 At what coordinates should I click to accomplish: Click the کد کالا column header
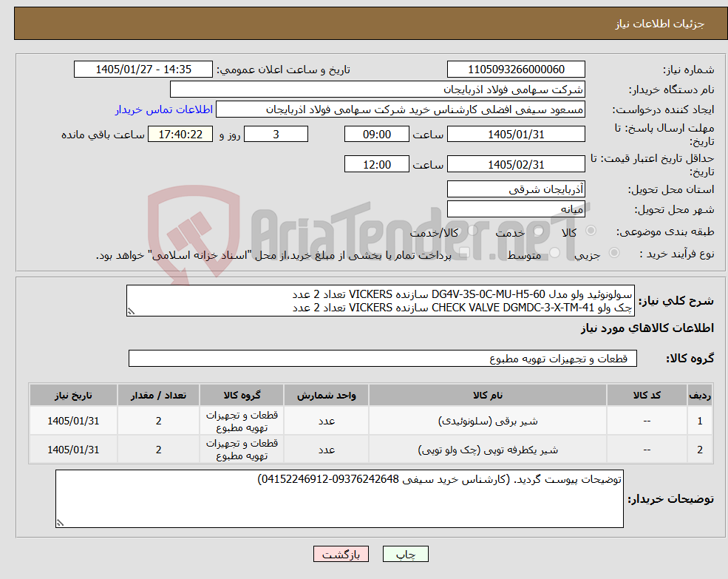click(x=647, y=395)
